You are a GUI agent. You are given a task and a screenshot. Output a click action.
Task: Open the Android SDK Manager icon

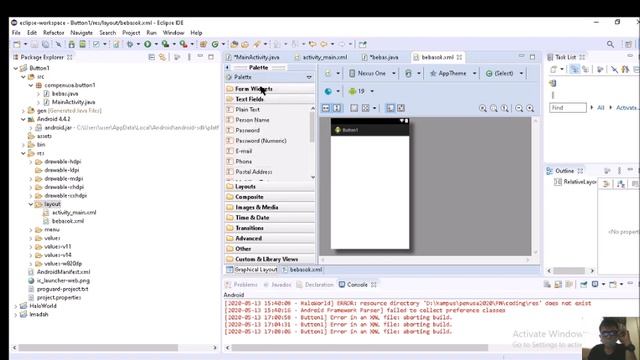pyautogui.click(x=71, y=44)
